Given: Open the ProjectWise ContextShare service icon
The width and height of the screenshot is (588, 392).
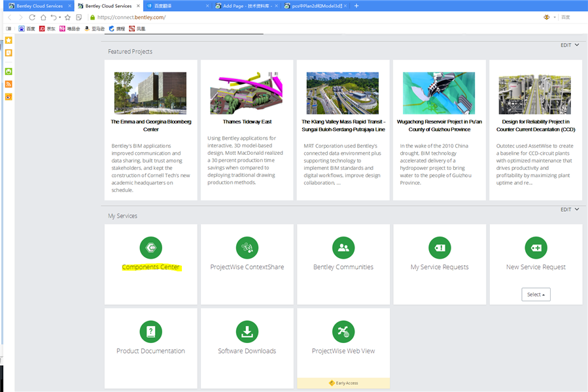Looking at the screenshot, I should (247, 248).
